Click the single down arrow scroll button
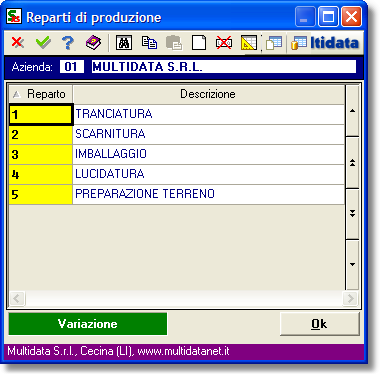Screen dimensions: 380x376 tap(352, 265)
